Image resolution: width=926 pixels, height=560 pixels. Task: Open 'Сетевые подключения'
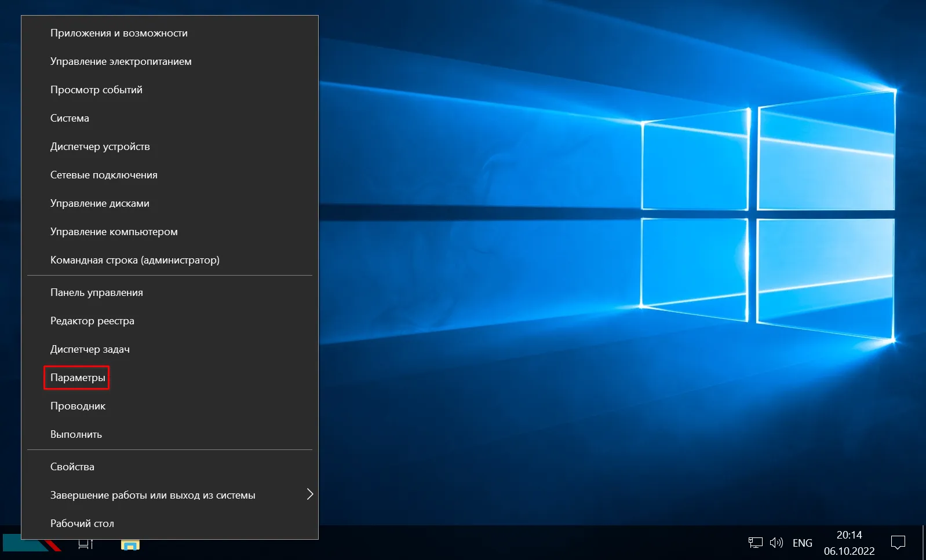pos(170,175)
